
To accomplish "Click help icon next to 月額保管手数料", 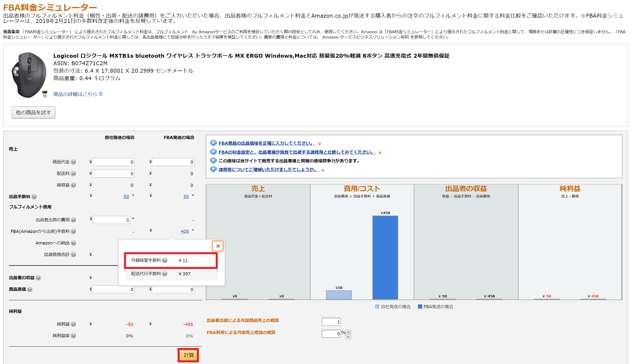I will coord(165,260).
